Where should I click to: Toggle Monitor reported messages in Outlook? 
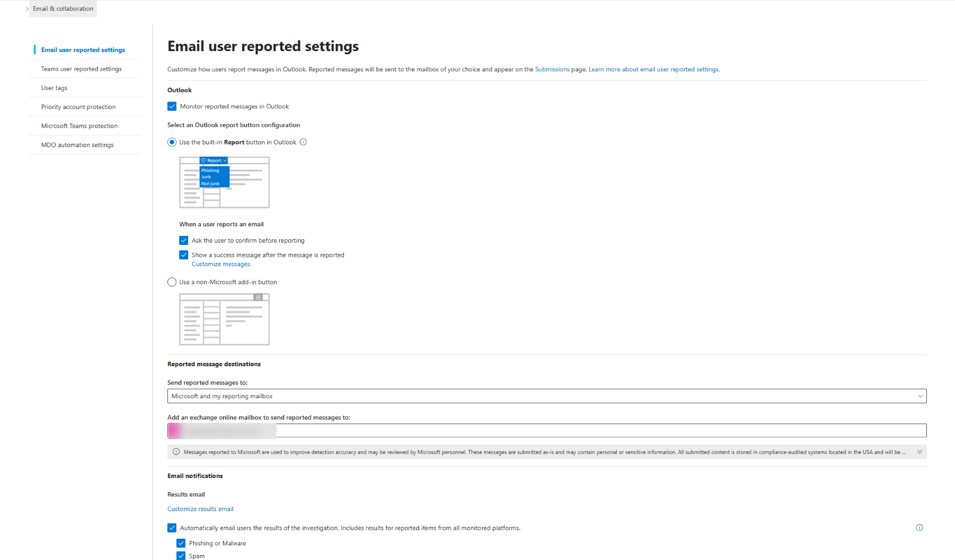[172, 106]
